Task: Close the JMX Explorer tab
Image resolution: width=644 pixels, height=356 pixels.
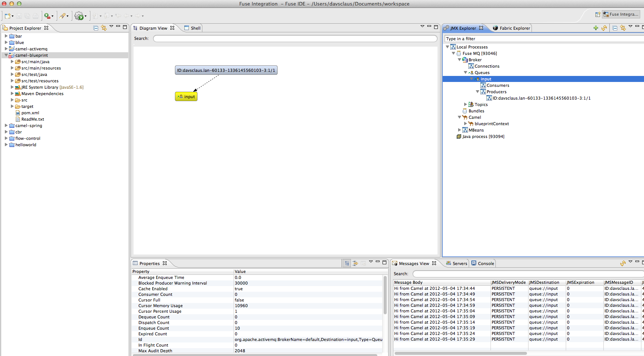Action: [x=481, y=28]
